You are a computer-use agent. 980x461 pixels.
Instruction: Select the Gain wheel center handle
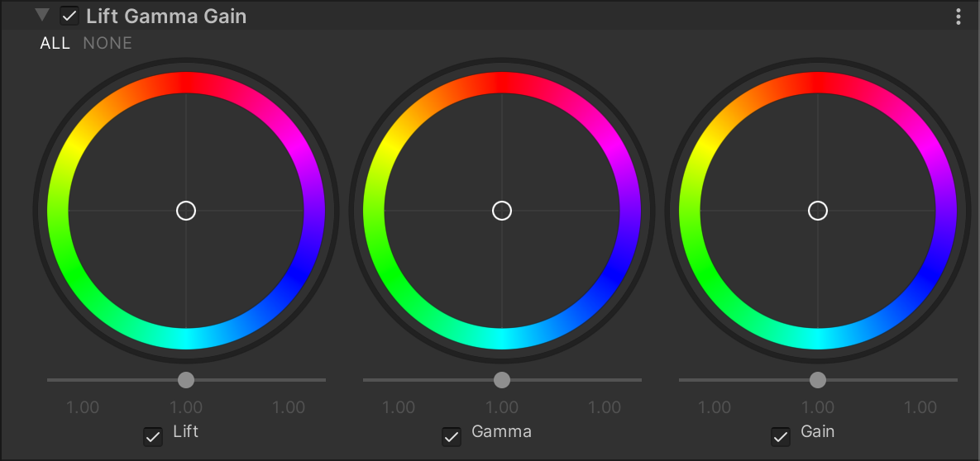pos(818,211)
